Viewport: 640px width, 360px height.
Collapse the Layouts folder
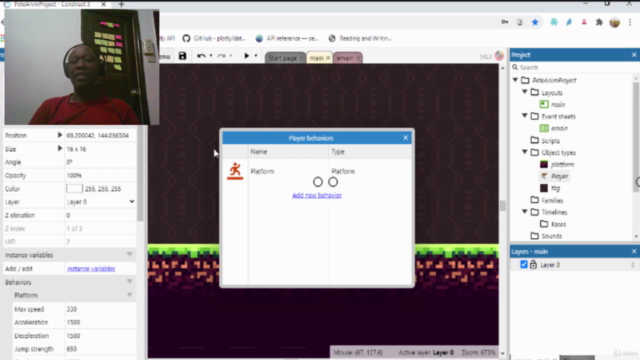point(525,92)
